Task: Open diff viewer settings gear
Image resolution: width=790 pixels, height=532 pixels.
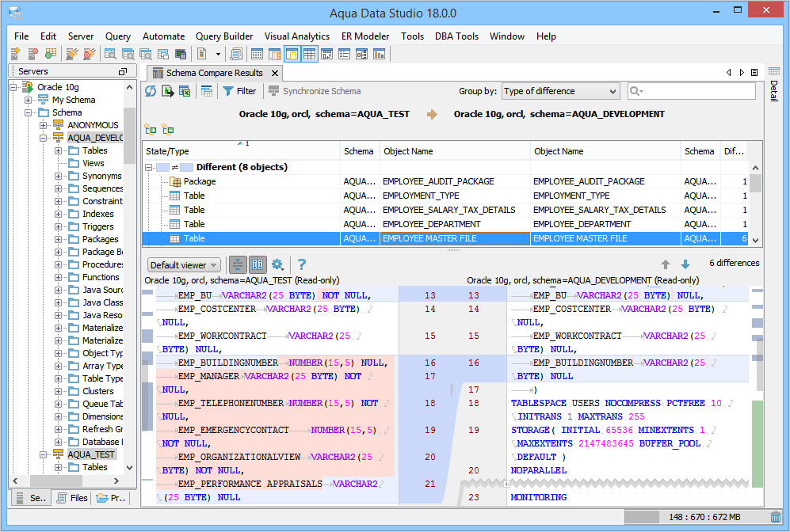Action: (277, 264)
